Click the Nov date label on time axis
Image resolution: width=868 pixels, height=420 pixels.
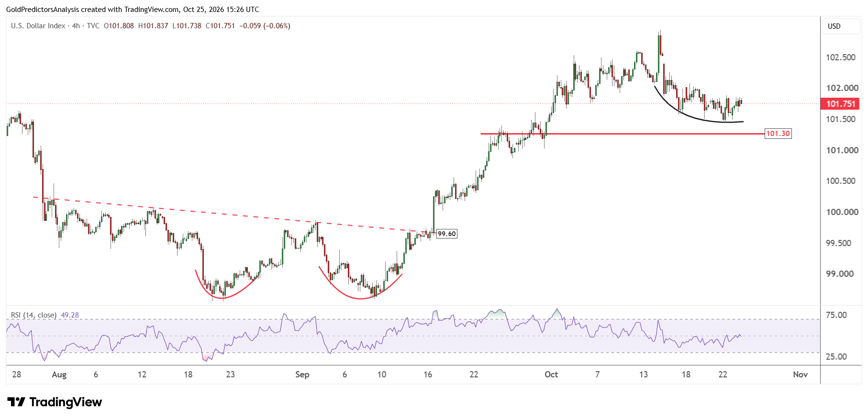801,375
